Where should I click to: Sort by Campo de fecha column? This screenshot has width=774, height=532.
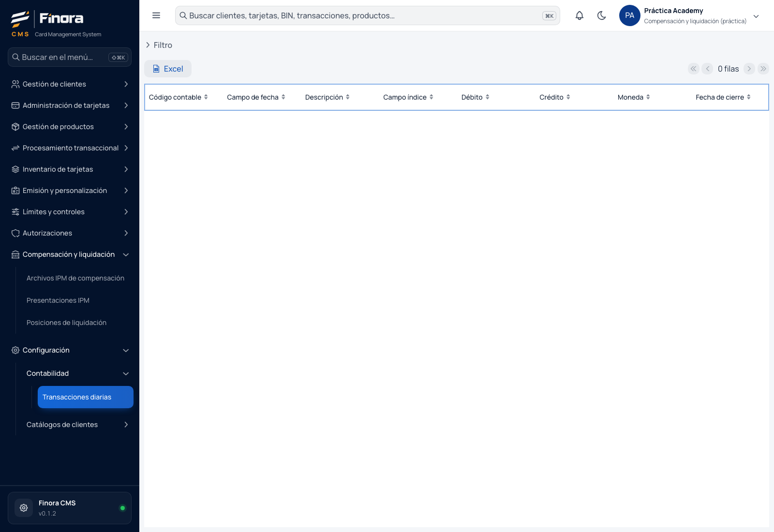256,97
